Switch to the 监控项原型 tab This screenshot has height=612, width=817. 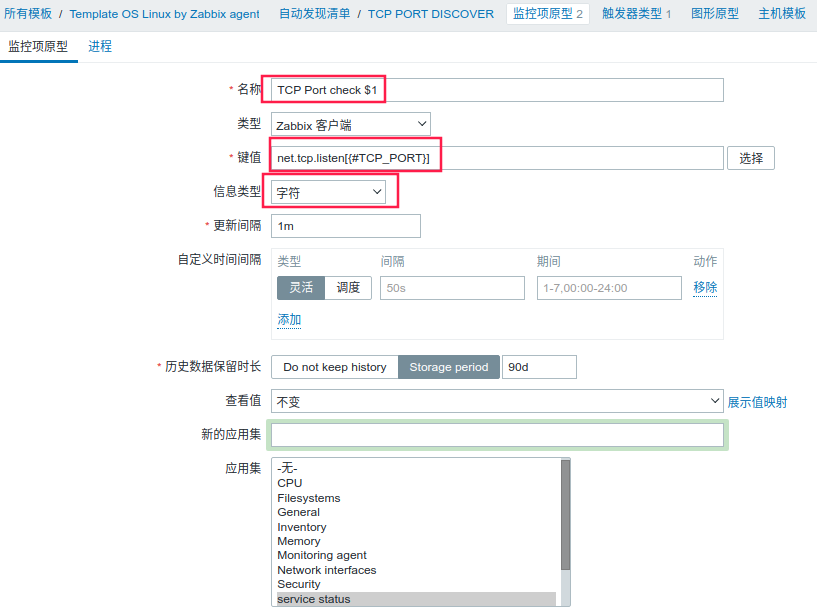39,46
